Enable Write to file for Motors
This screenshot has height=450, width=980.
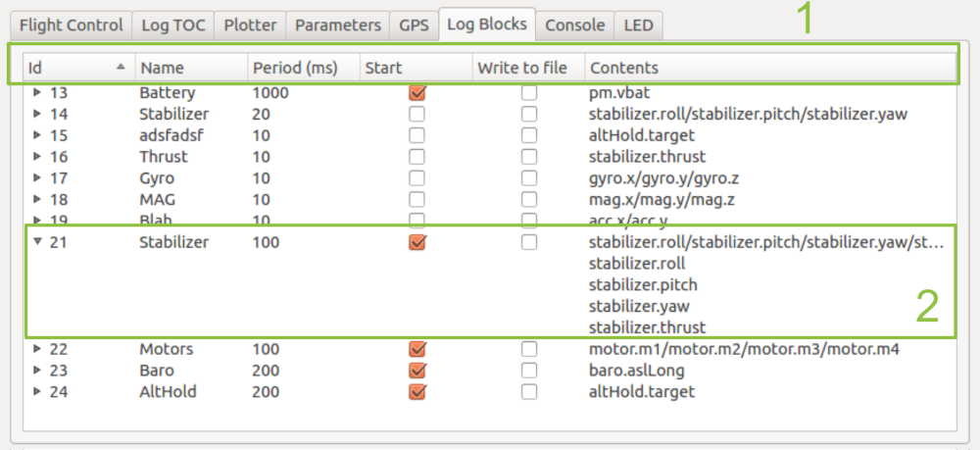529,349
